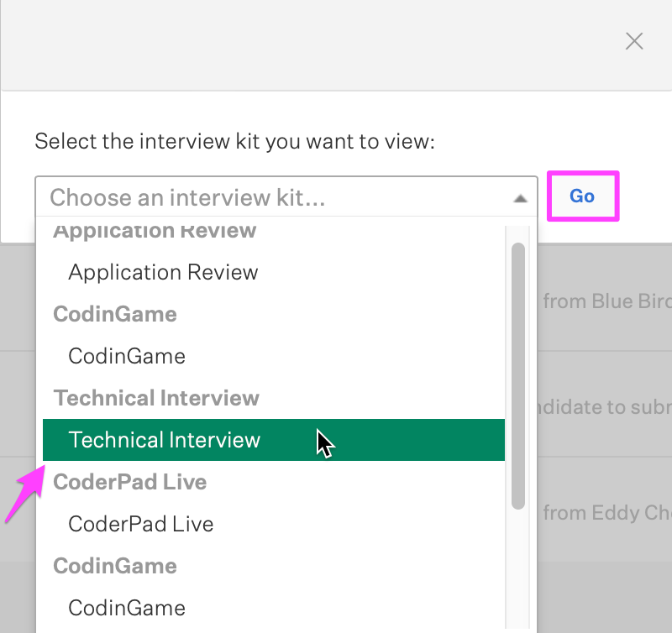Click the 'Application Review' group header
The image size is (672, 633).
click(154, 230)
